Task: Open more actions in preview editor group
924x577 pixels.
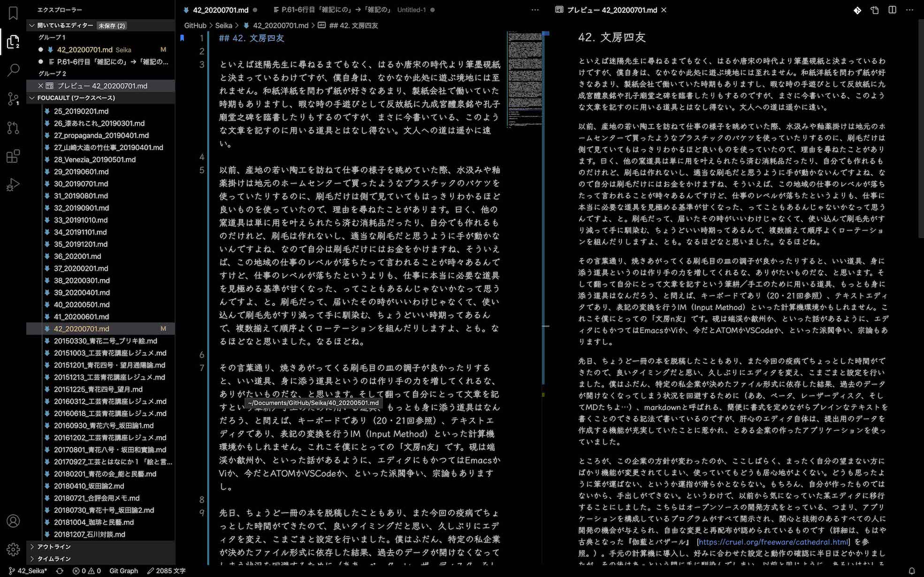Action: coord(909,10)
